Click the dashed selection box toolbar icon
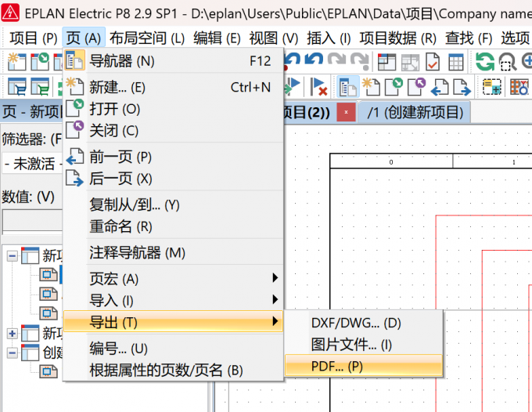The image size is (532, 412). pos(492,87)
